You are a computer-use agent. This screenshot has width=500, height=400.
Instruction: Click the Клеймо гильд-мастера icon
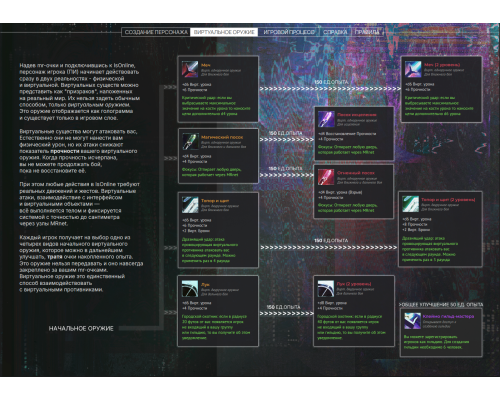pyautogui.click(x=412, y=321)
